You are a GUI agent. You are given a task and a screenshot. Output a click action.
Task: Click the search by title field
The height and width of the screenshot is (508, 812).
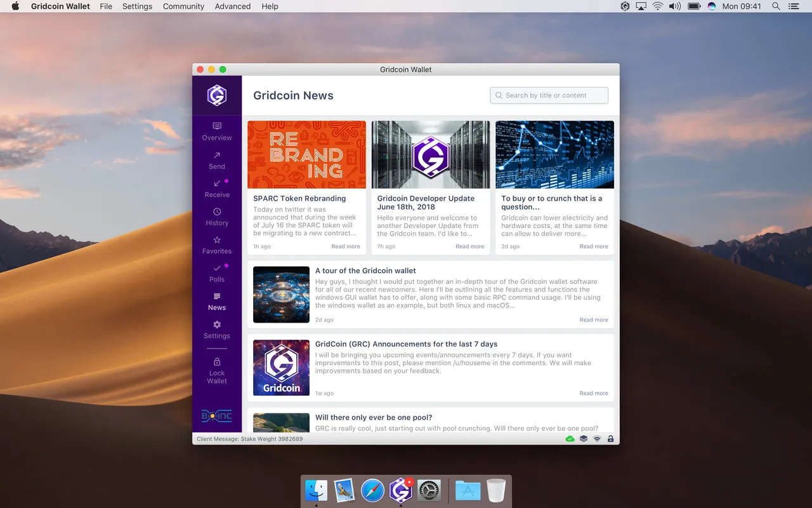(549, 95)
